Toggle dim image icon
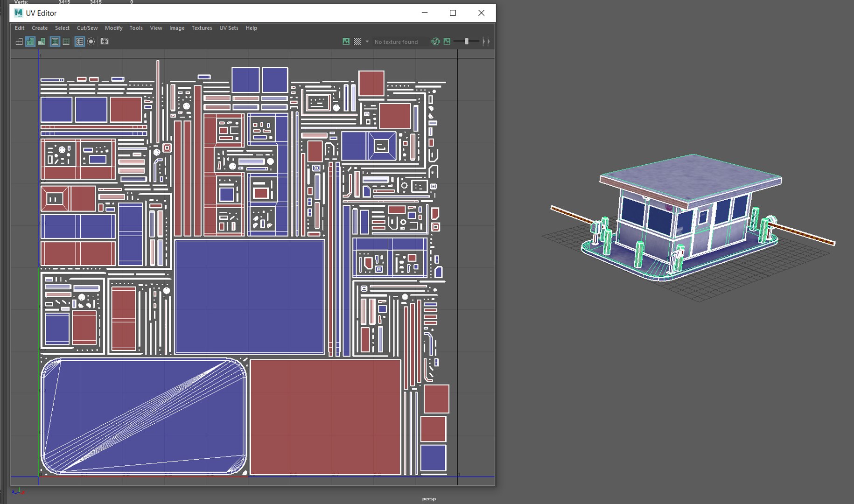Image resolution: width=854 pixels, height=504 pixels. (x=447, y=42)
